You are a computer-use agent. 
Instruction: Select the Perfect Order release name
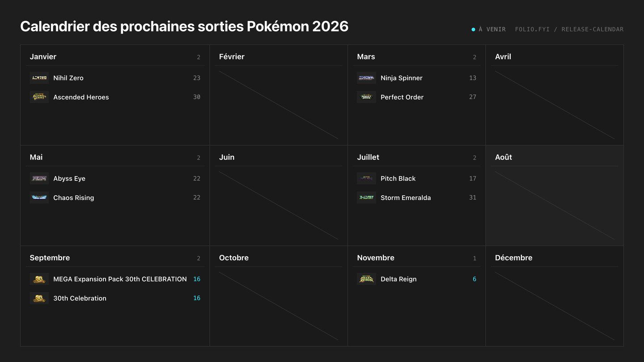tap(402, 97)
